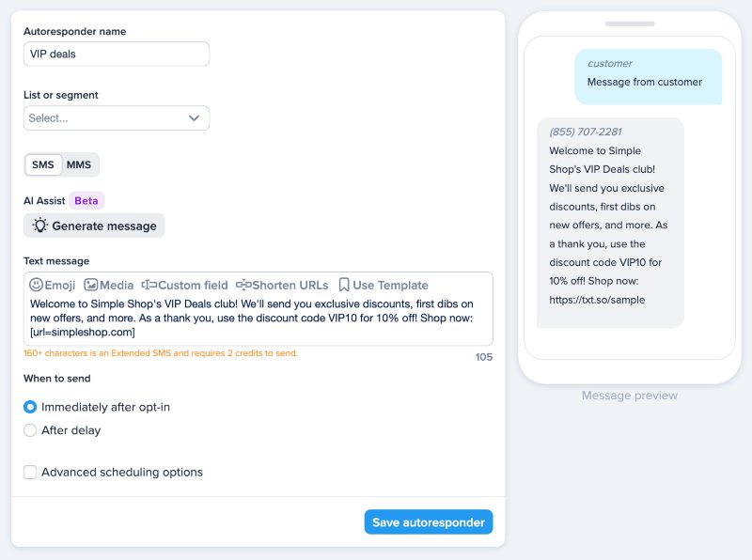752x560 pixels.
Task: Click the Shorten URLs toolbar label
Action: click(x=290, y=285)
